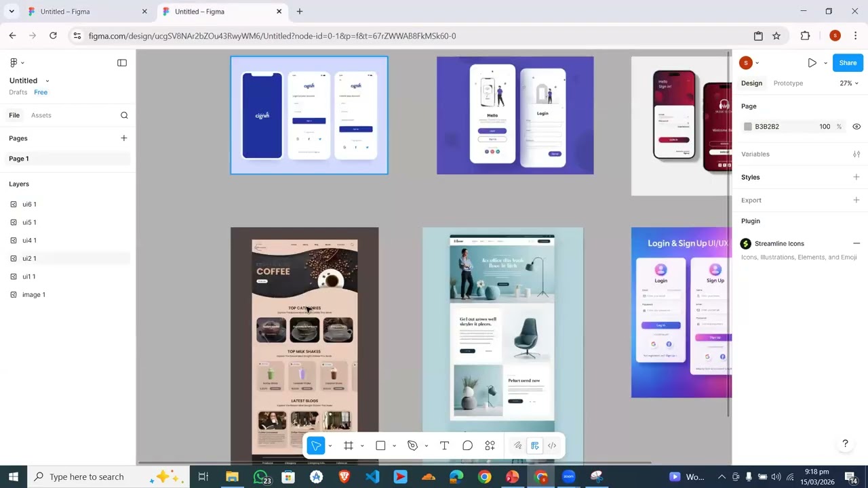Expand the Frame tools dropdown arrow

(x=362, y=446)
